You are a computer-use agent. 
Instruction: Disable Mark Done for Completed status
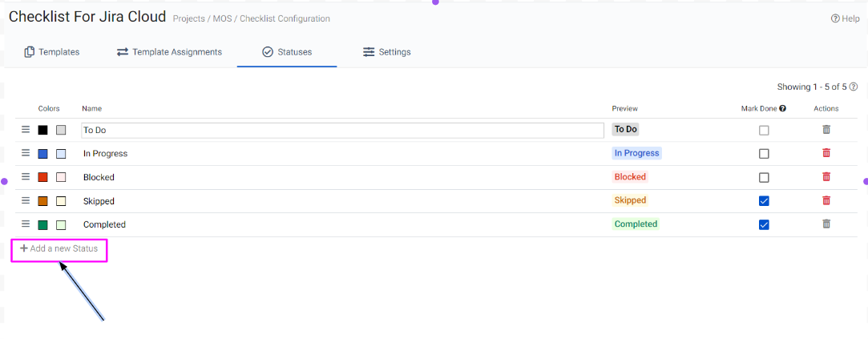[764, 224]
